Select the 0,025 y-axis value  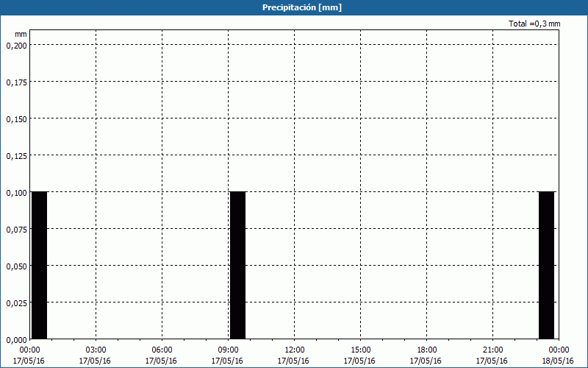pyautogui.click(x=17, y=303)
